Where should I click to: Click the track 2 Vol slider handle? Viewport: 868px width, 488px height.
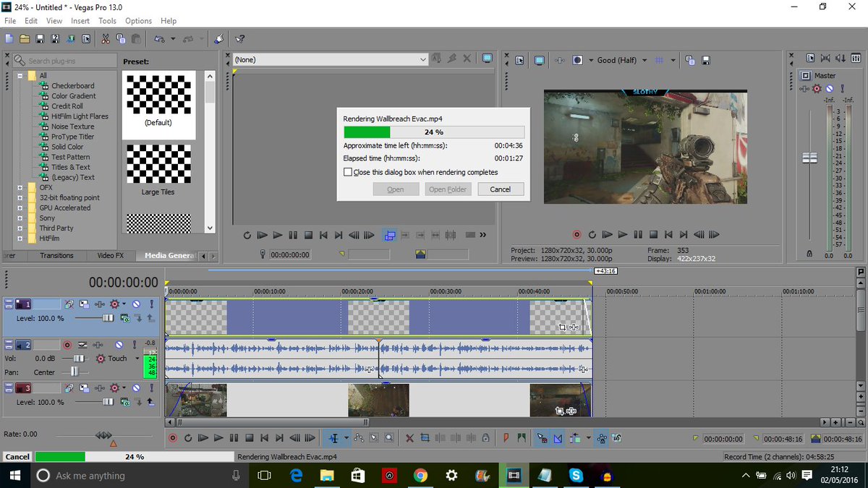click(x=79, y=358)
